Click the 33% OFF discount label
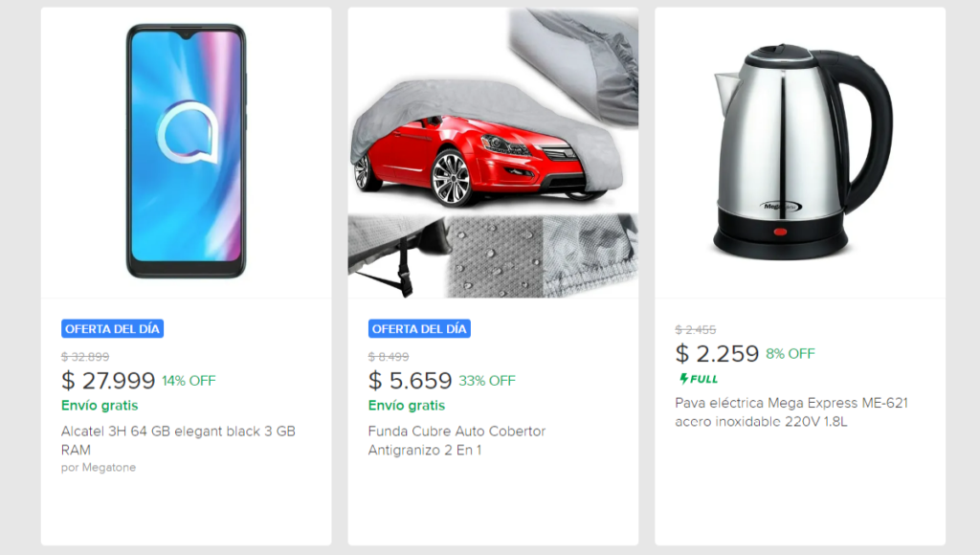 point(486,381)
